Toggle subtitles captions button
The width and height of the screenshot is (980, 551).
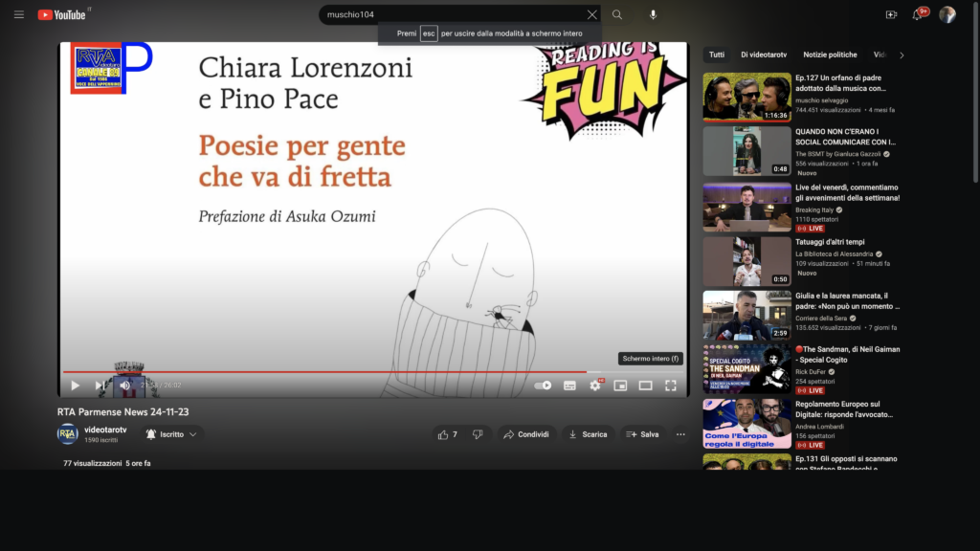pyautogui.click(x=569, y=386)
